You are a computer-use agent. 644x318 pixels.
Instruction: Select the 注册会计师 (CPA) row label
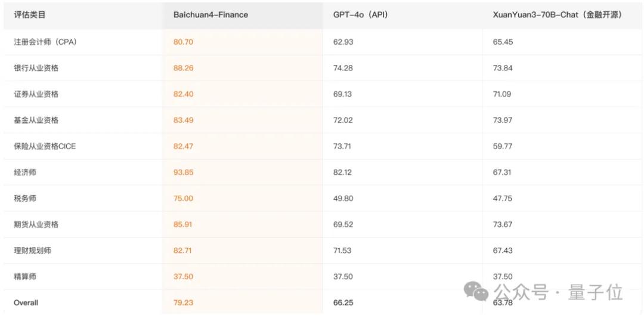[x=45, y=42]
